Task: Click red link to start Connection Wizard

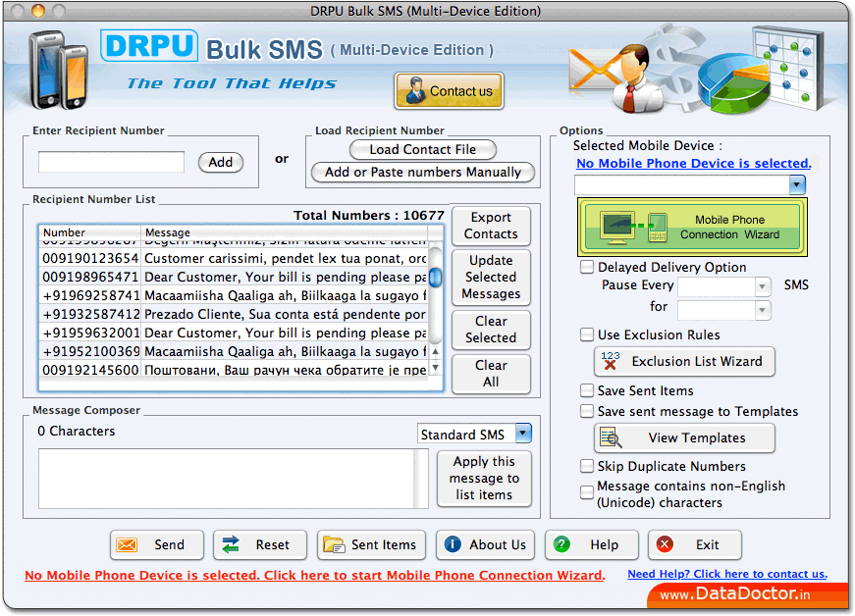Action: (315, 575)
